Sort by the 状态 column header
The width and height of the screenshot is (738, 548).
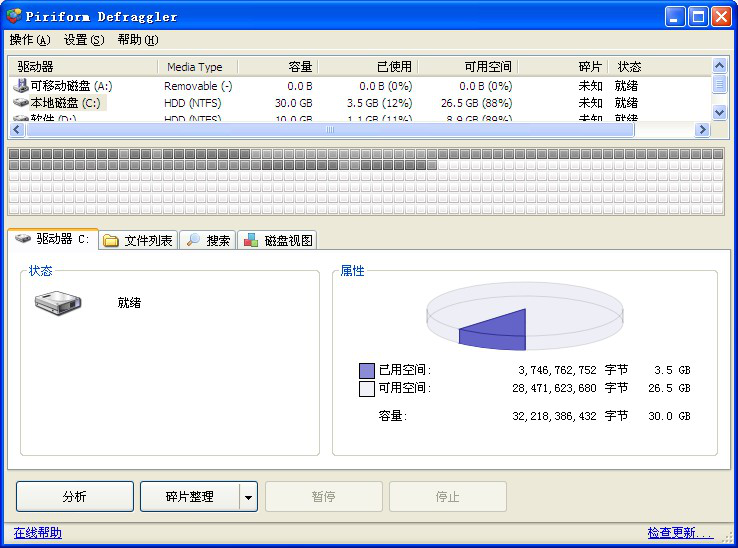pyautogui.click(x=659, y=67)
